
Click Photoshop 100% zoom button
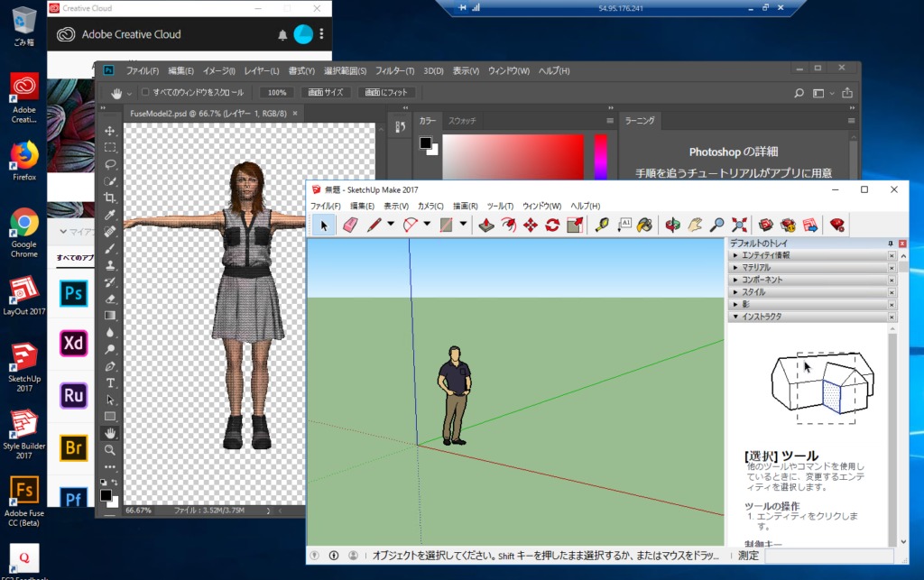pos(277,92)
